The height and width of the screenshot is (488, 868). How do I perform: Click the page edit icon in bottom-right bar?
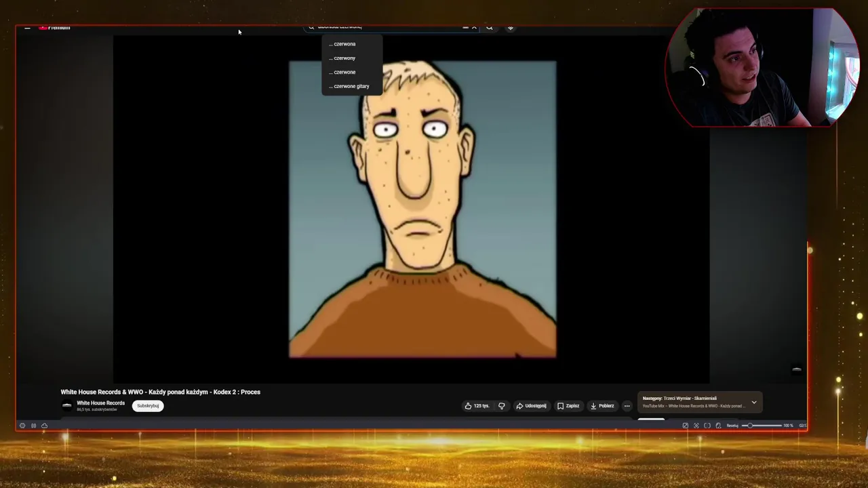click(x=685, y=426)
